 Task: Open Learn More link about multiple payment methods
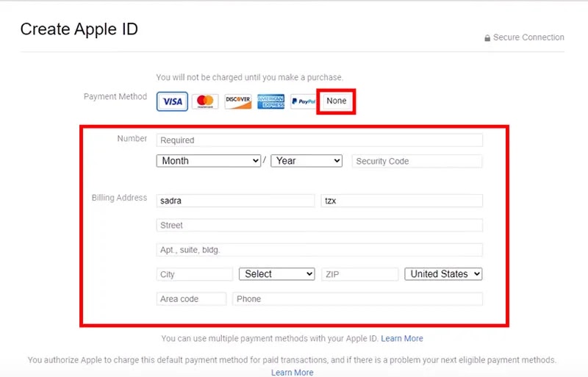[402, 338]
